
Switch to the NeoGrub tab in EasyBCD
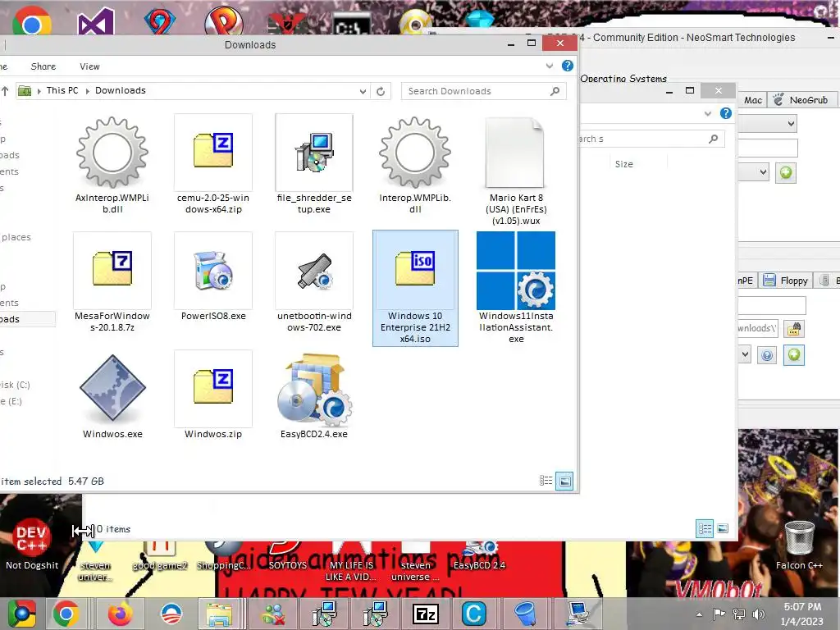pyautogui.click(x=801, y=100)
